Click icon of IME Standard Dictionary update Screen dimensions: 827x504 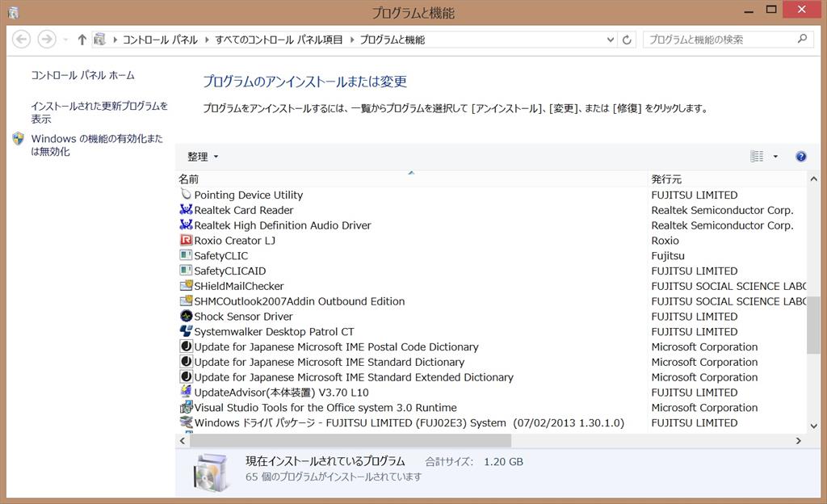pyautogui.click(x=186, y=362)
